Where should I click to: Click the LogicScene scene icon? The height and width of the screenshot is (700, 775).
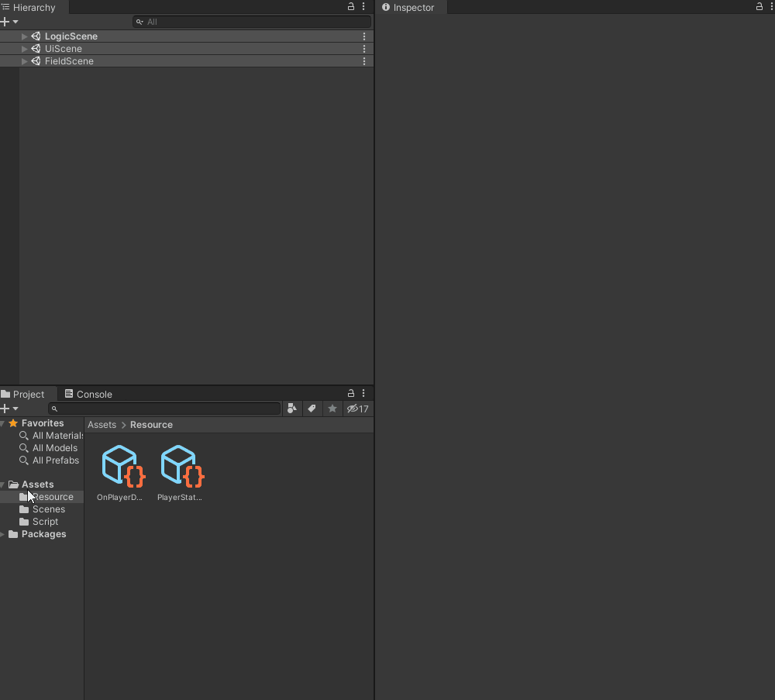[x=35, y=36]
